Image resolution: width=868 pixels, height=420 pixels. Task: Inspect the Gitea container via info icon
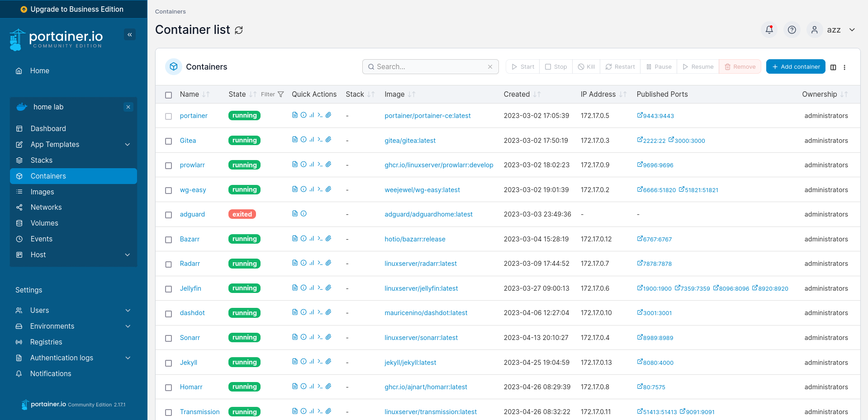304,140
